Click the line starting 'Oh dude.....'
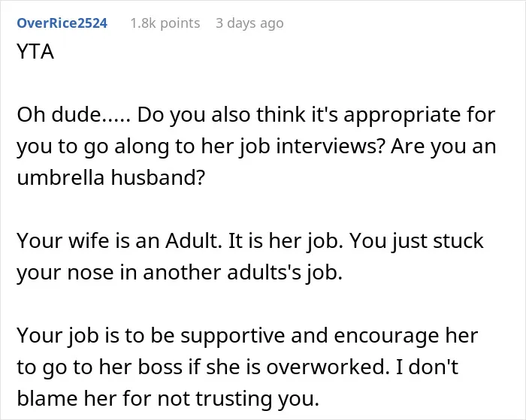The width and height of the screenshot is (526, 420). pos(256,115)
